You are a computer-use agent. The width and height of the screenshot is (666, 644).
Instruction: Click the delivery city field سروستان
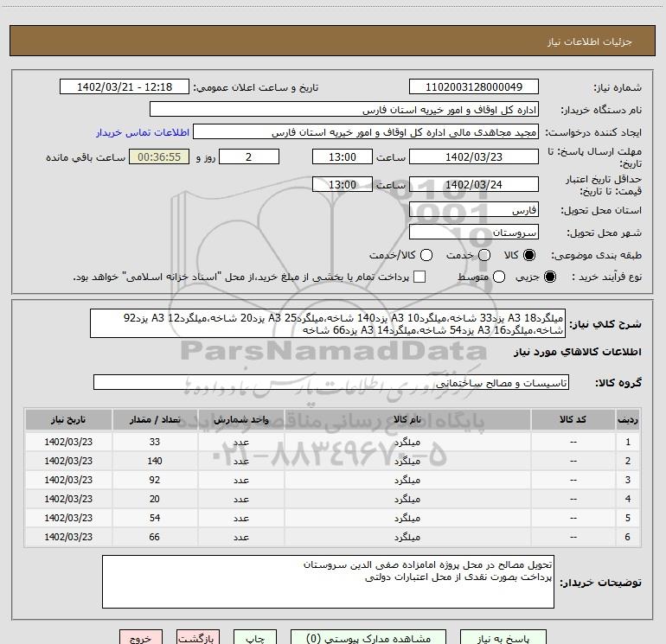[x=474, y=233]
